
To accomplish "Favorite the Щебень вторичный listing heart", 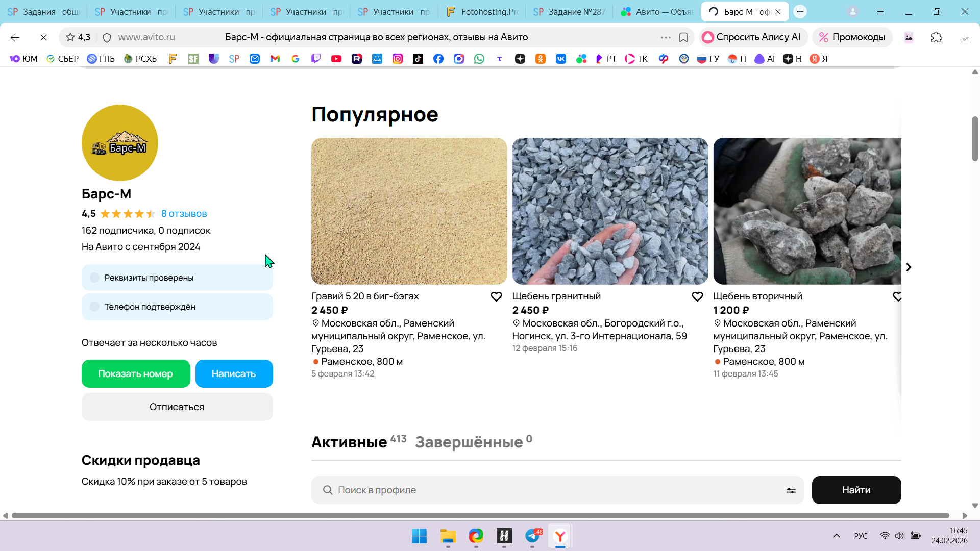I will click(x=897, y=296).
